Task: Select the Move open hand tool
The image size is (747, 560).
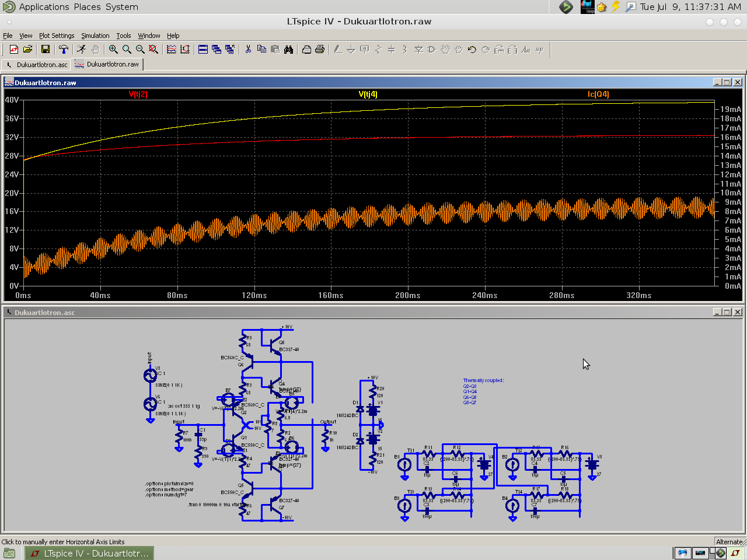Action: [445, 50]
